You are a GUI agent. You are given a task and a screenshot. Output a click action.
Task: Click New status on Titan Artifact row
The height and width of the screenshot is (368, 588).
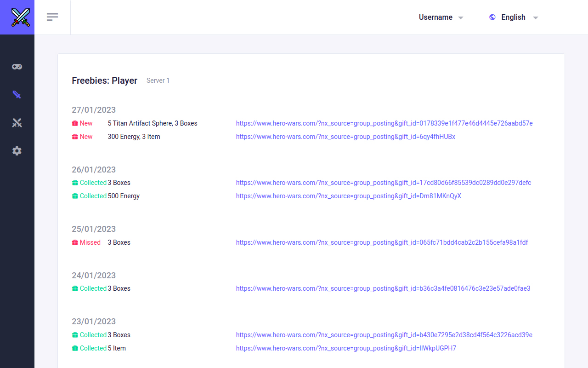[x=86, y=123]
